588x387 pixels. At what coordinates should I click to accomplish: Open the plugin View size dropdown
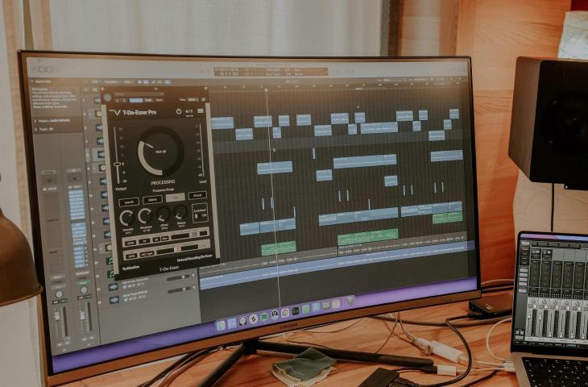click(x=193, y=99)
